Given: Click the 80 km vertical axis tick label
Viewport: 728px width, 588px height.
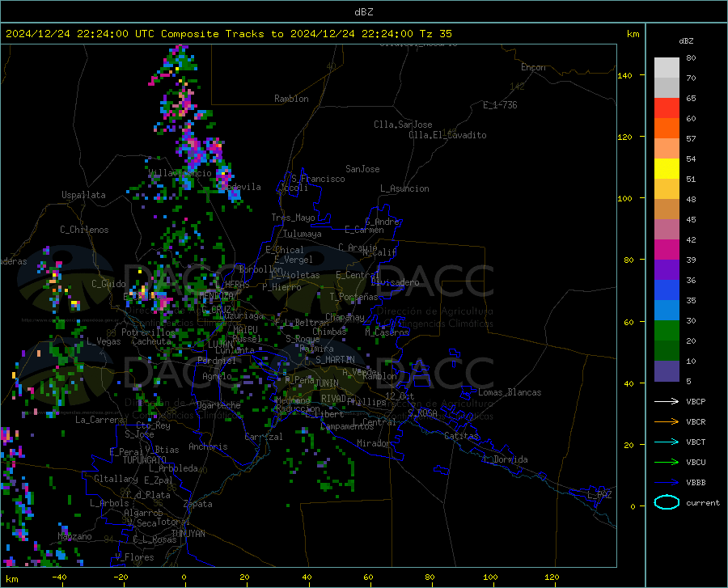Looking at the screenshot, I should (x=629, y=260).
